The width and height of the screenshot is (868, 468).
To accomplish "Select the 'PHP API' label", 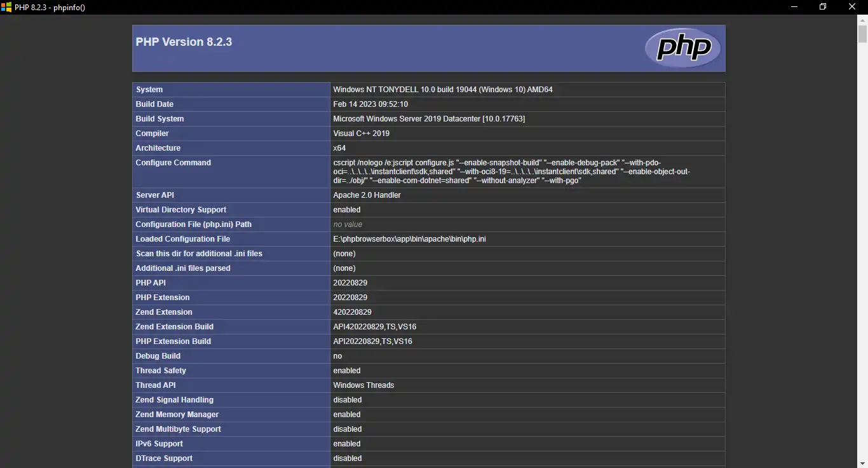I will pyautogui.click(x=151, y=283).
